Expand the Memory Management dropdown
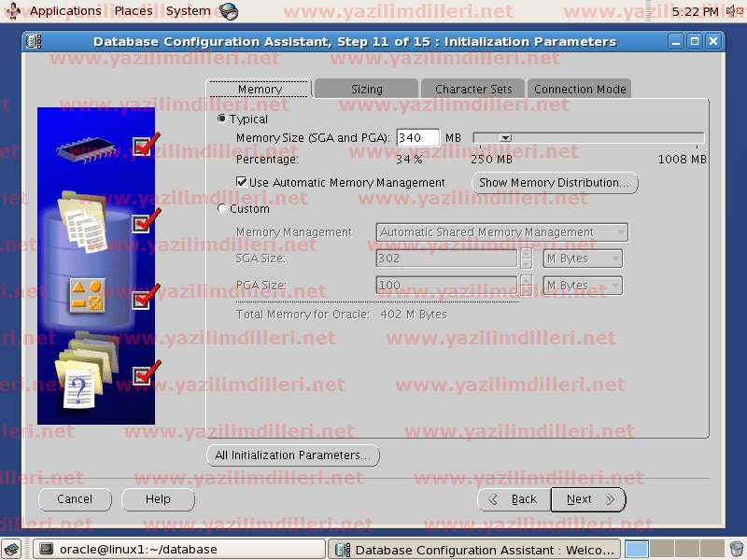Image resolution: width=747 pixels, height=560 pixels. click(502, 232)
